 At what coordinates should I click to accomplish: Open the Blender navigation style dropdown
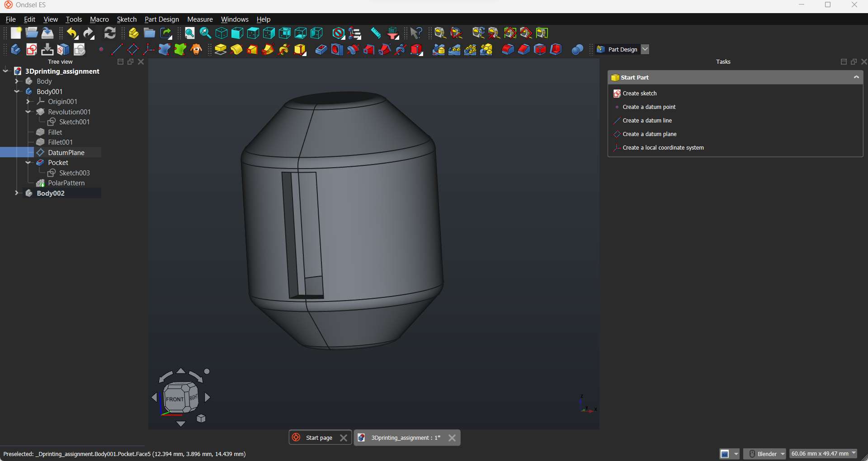point(764,454)
